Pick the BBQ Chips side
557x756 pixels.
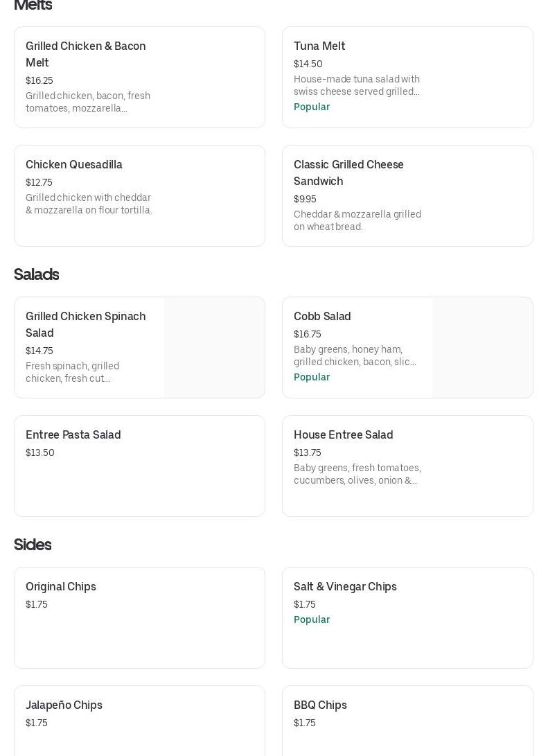320,705
